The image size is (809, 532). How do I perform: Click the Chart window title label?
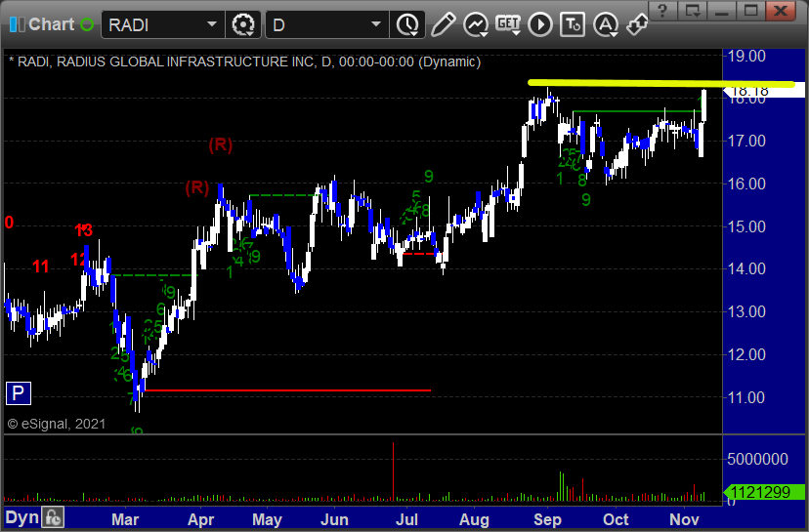click(x=51, y=24)
